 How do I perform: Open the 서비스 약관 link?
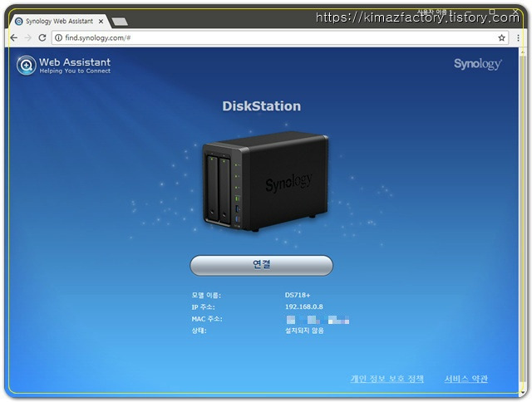click(x=465, y=379)
